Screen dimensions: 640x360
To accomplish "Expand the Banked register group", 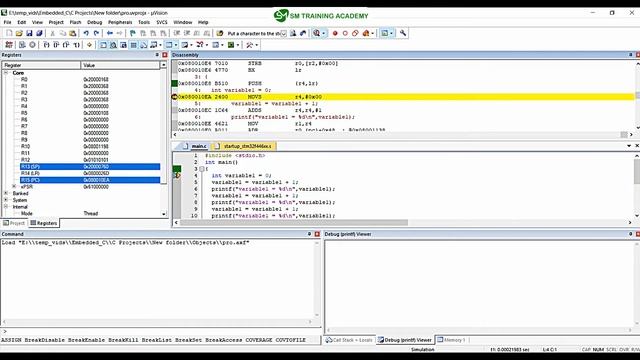I will pyautogui.click(x=6, y=193).
